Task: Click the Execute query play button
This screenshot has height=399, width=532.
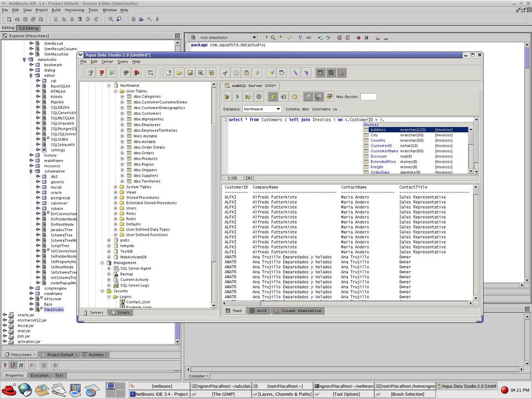Action: 238,97
